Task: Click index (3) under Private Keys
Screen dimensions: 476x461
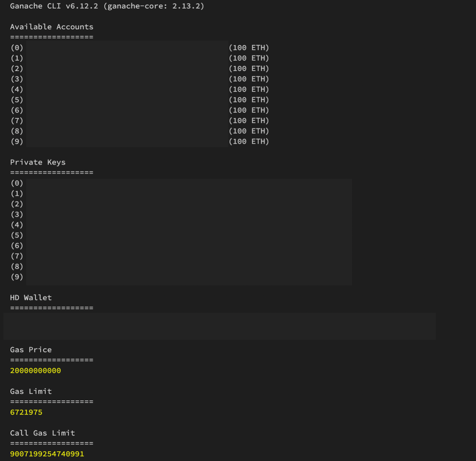Action: tap(17, 214)
